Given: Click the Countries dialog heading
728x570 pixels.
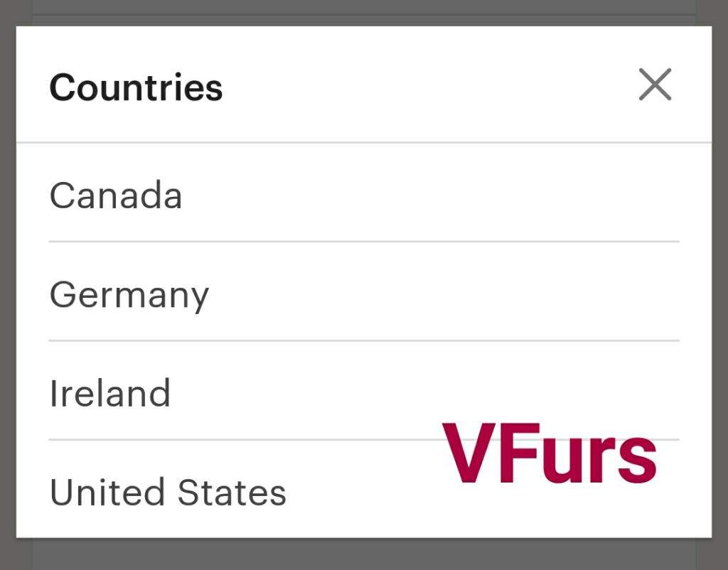Looking at the screenshot, I should pos(136,87).
